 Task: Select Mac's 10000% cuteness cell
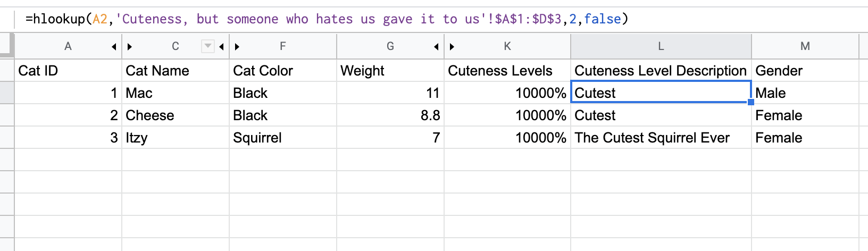tap(507, 93)
